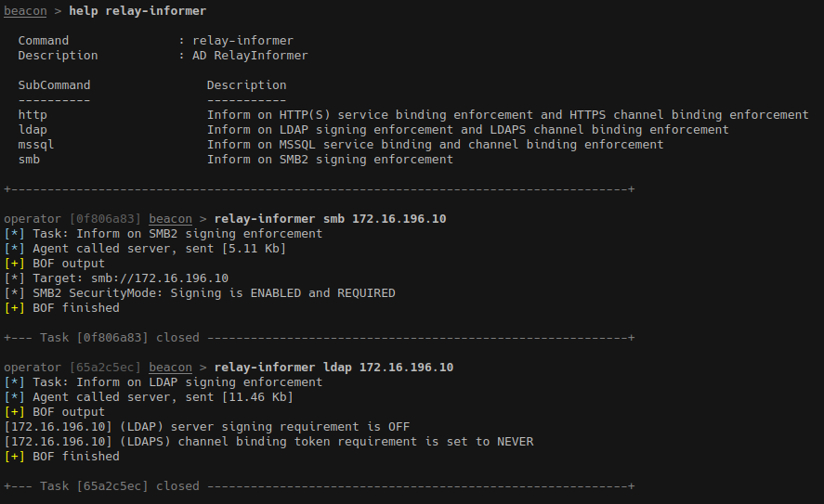
Task: Click the Description column header above the subcommand descriptions
Action: (x=246, y=85)
